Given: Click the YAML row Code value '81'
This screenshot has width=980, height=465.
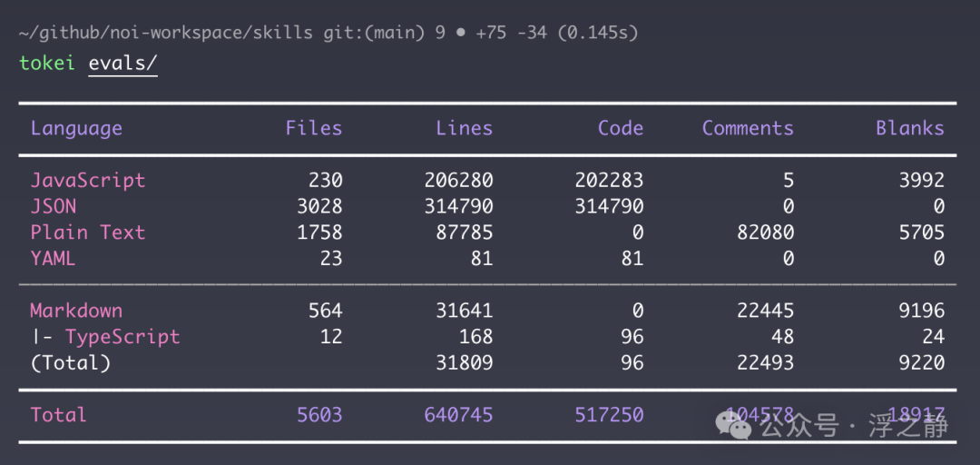Looking at the screenshot, I should click(632, 259).
